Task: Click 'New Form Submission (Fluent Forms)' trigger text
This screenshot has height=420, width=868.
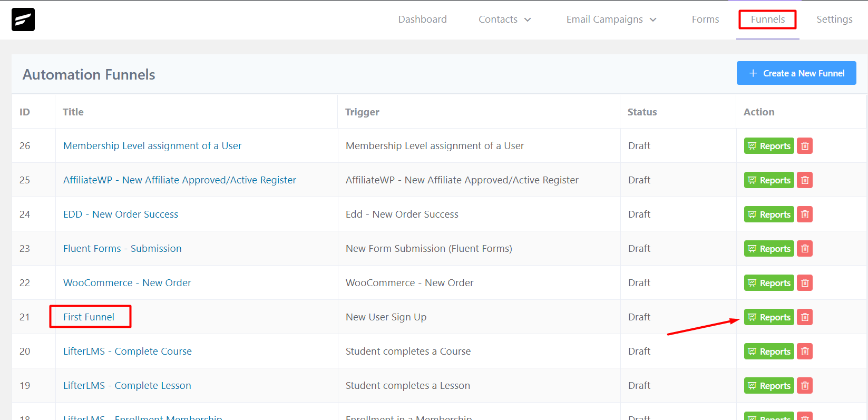Action: 429,249
